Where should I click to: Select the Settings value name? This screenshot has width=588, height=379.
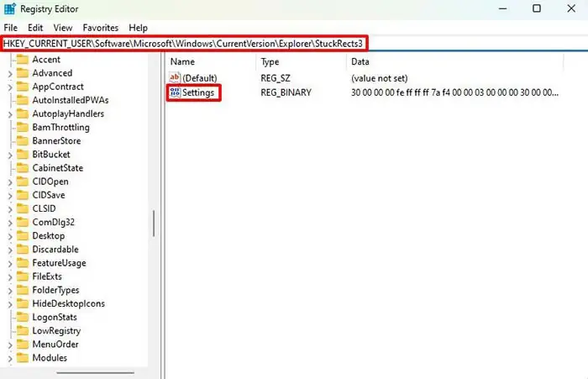tap(198, 92)
